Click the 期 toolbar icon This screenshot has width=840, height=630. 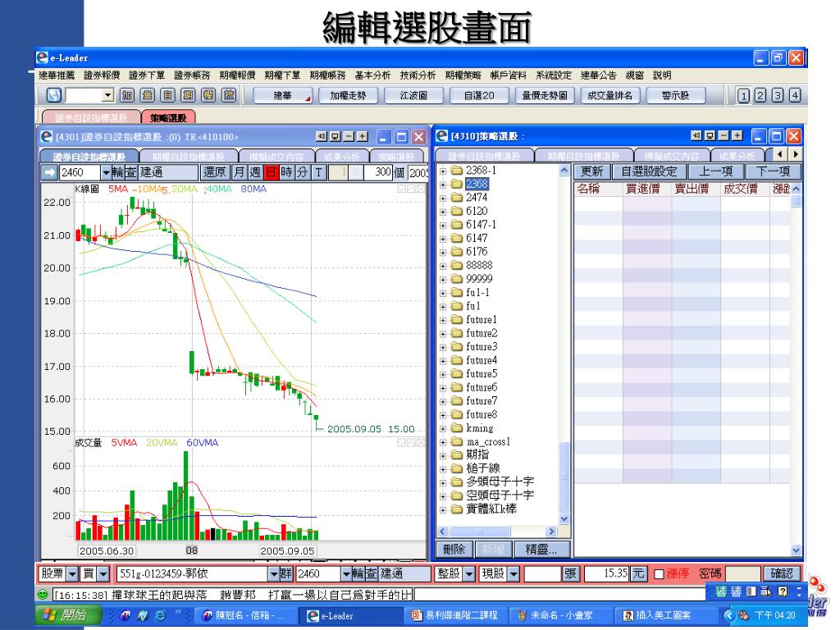click(188, 95)
